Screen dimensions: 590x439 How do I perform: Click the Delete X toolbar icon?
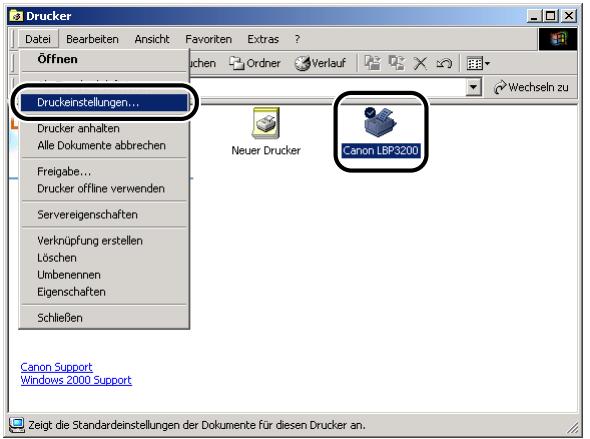click(420, 63)
